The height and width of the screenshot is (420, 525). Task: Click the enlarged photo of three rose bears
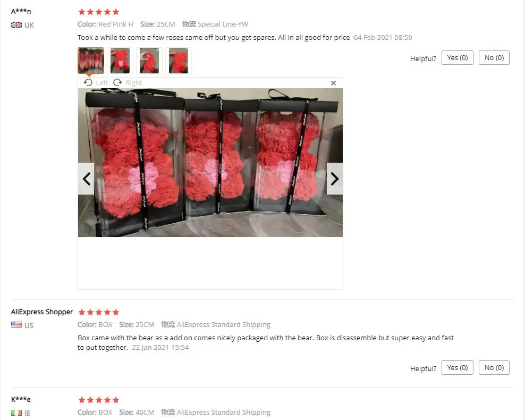point(210,163)
